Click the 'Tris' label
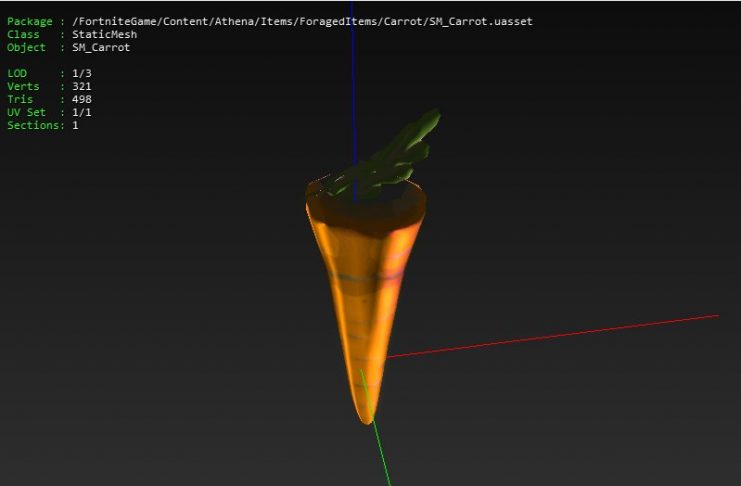 click(20, 99)
